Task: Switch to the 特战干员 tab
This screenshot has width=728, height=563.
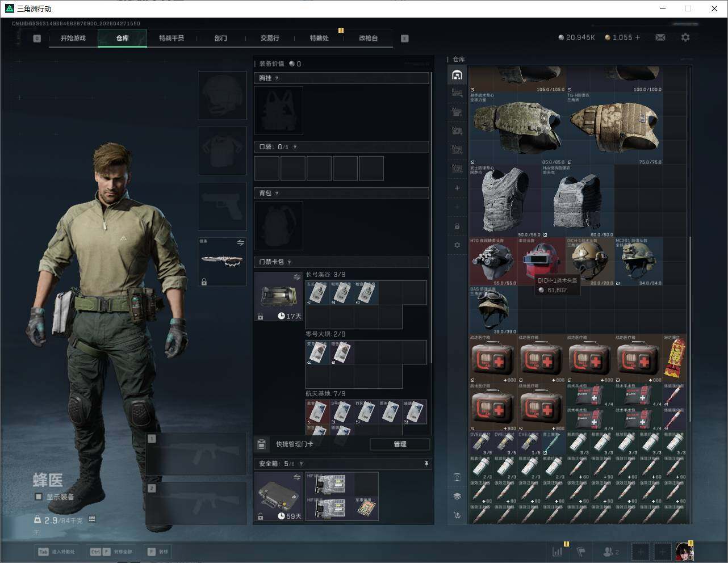Action: [171, 38]
